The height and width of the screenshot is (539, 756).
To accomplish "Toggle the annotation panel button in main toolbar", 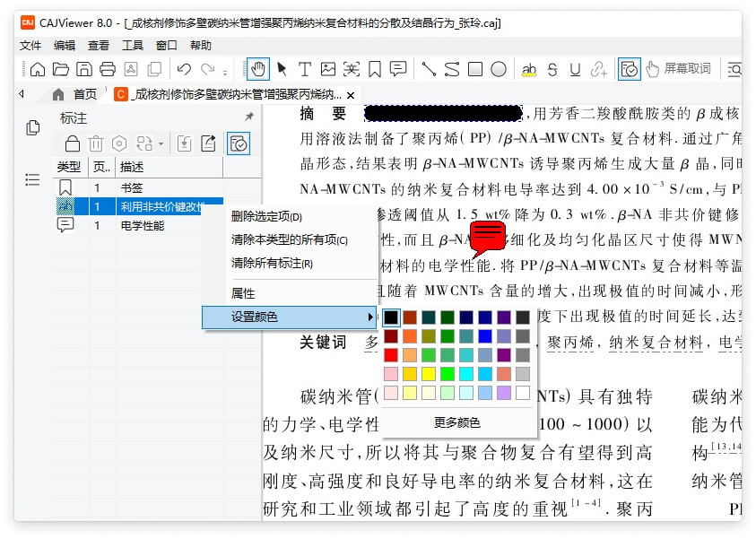I will point(630,69).
